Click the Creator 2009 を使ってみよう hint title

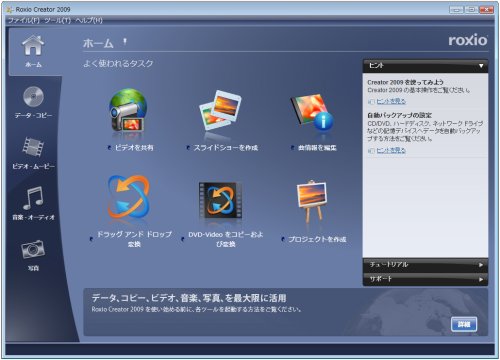click(x=405, y=82)
